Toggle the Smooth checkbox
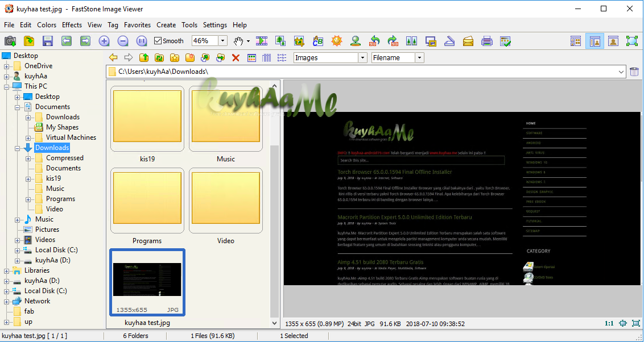This screenshot has width=644, height=342. (x=158, y=40)
